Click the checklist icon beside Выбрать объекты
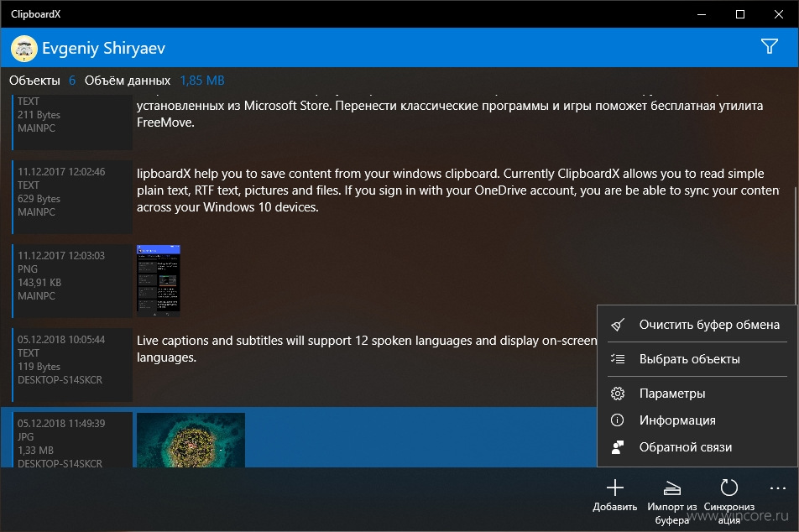 pos(618,359)
